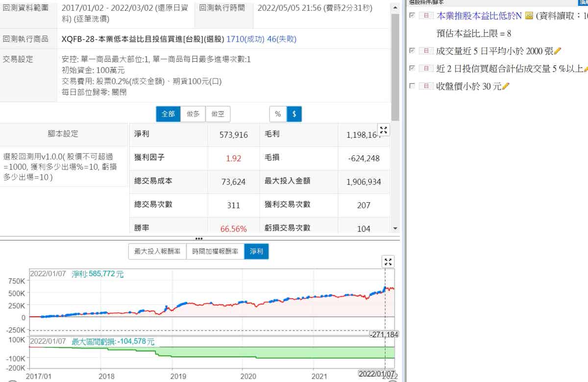Screen dimensions: 588x382
Task: Edit the 成交量近5日平均小於2000張 condition with its pencil
Action: [557, 51]
